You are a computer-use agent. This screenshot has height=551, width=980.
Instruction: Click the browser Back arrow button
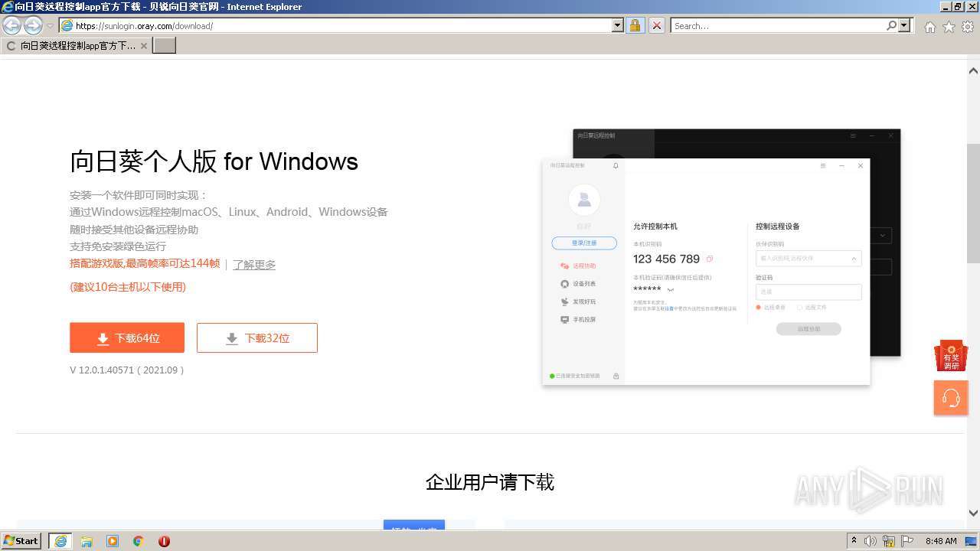(x=12, y=26)
